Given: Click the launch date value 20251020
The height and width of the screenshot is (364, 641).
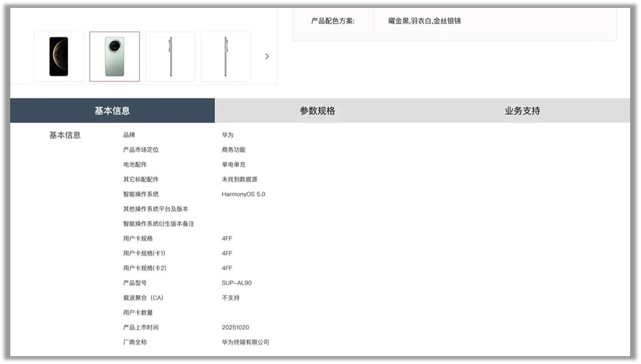Looking at the screenshot, I should (235, 327).
